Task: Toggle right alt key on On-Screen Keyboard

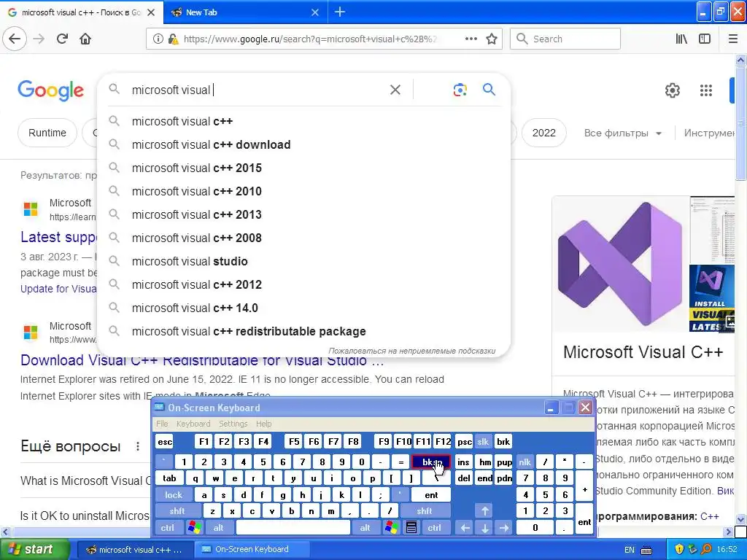Action: (x=365, y=528)
